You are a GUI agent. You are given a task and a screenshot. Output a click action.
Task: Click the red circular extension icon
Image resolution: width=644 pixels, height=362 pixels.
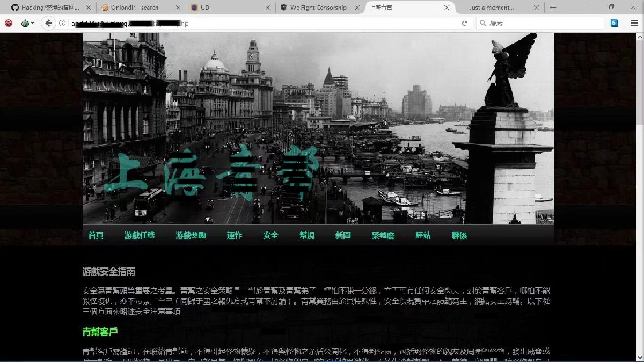(x=9, y=23)
